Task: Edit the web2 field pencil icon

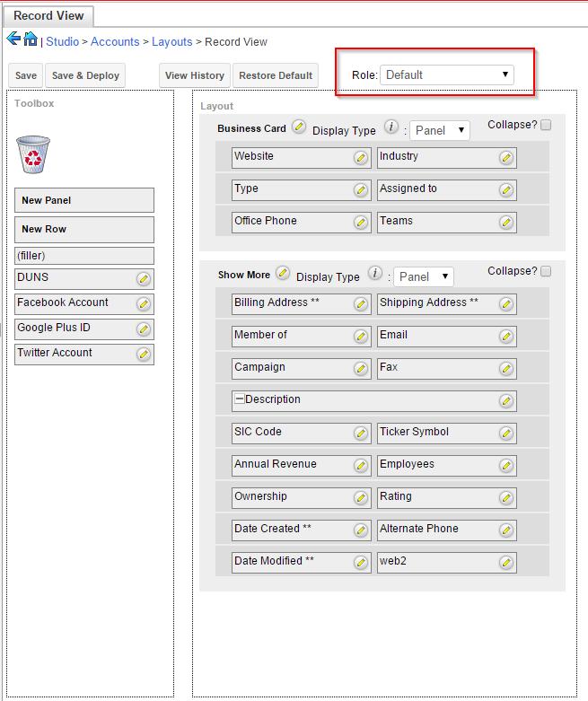Action: (506, 563)
